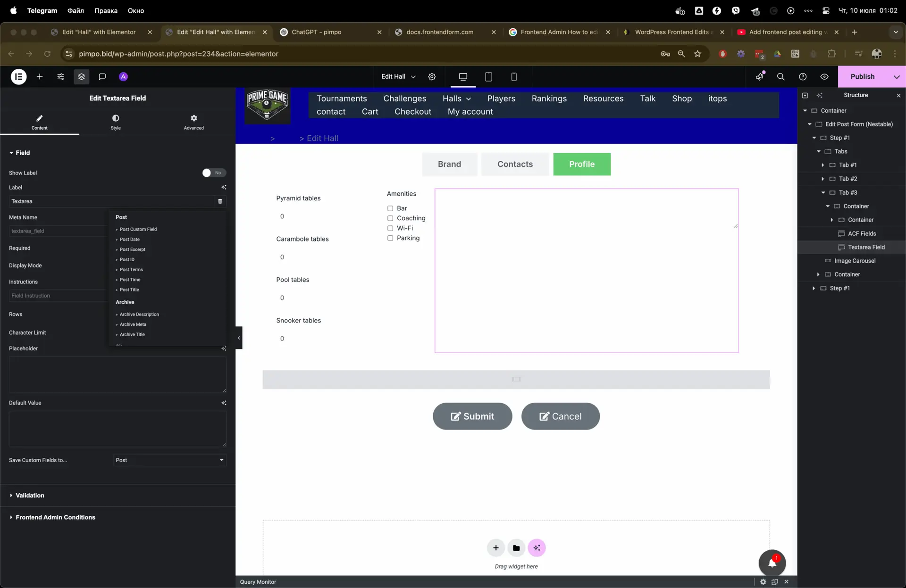Toggle the Structure layers icon
The image size is (906, 588).
(x=81, y=76)
